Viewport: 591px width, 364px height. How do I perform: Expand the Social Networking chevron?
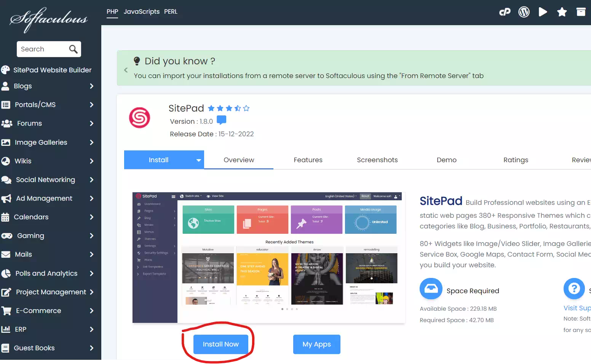pyautogui.click(x=91, y=180)
